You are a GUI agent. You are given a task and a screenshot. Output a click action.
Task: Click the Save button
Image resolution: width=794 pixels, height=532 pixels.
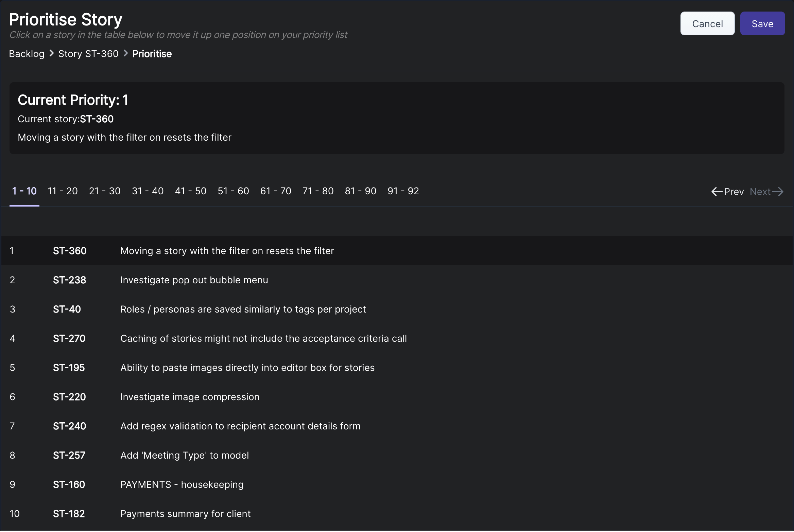click(x=762, y=24)
